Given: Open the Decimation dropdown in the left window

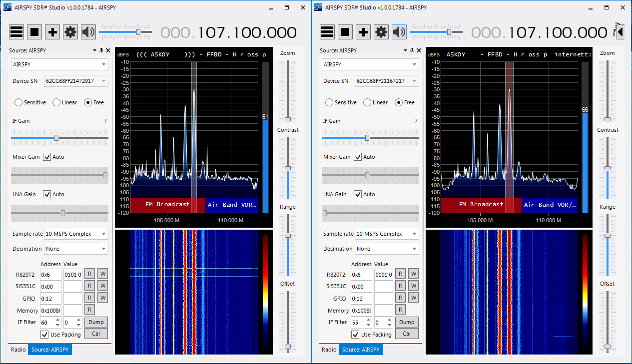Looking at the screenshot, I should [76, 249].
